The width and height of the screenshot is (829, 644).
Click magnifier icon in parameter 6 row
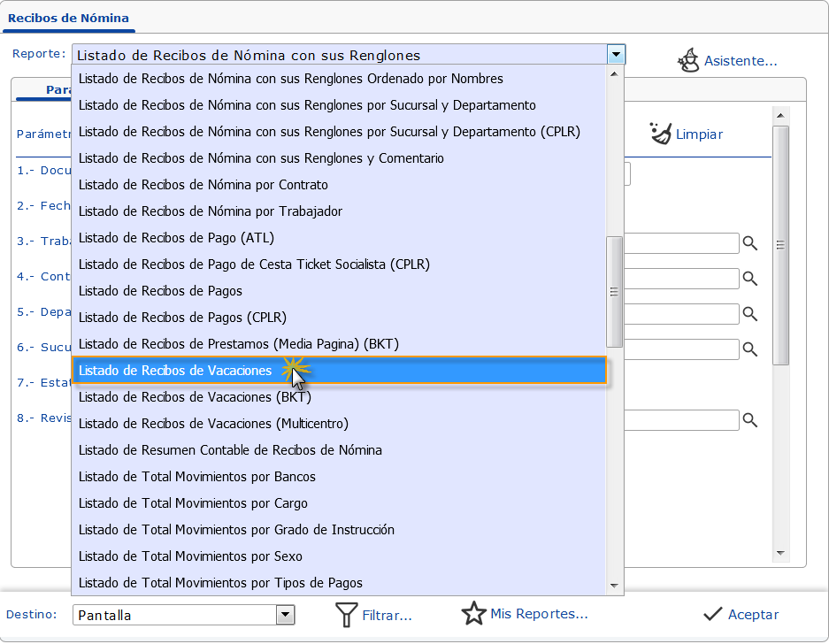tap(749, 349)
